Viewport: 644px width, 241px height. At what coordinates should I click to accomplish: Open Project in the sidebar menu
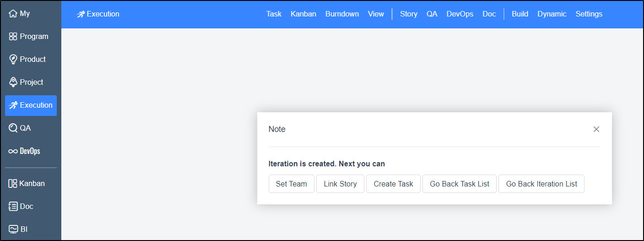(32, 82)
